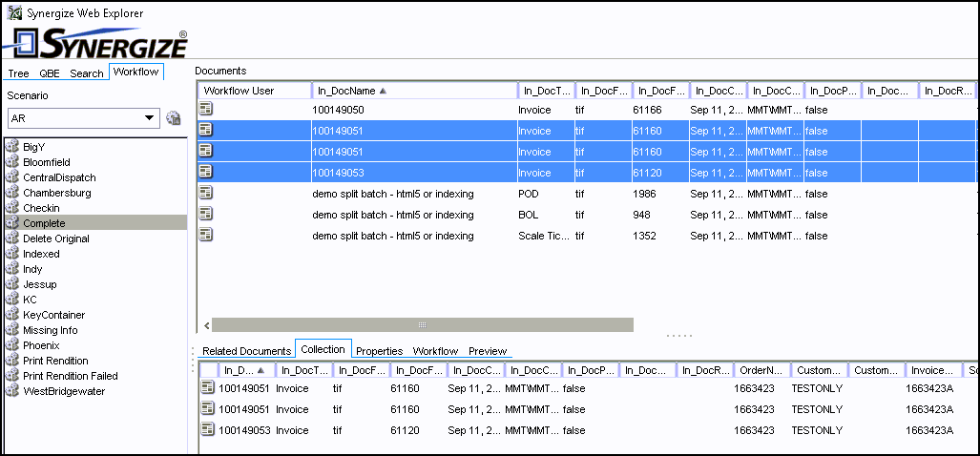This screenshot has height=456, width=980.
Task: Click the BigY queue icon
Action: [11, 147]
